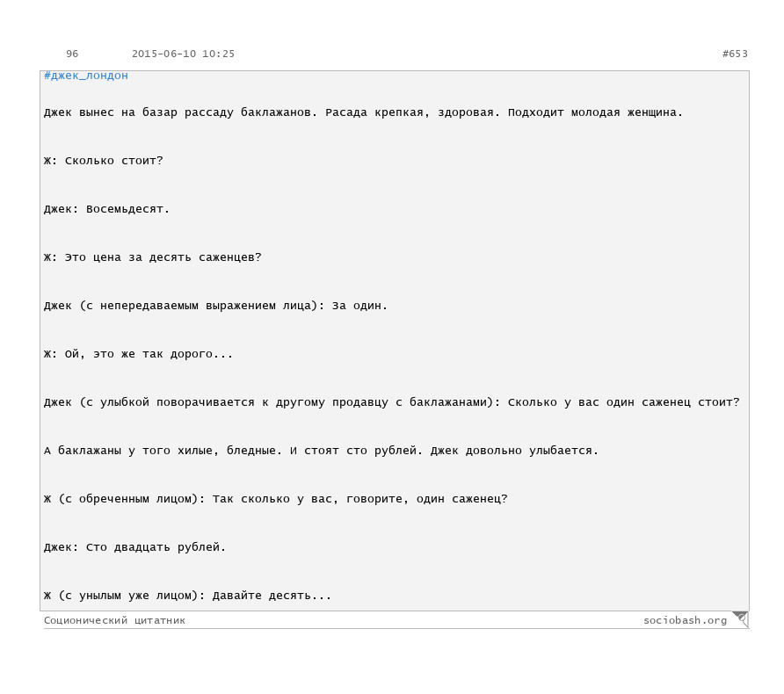Click line starting "Джек вынес на базар"

364,112
